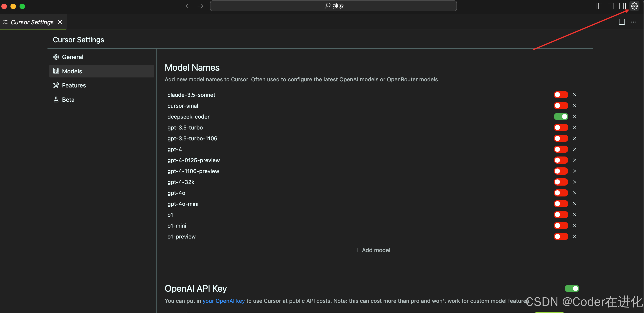Go back with the left arrow
This screenshot has height=313, width=644.
pos(188,6)
